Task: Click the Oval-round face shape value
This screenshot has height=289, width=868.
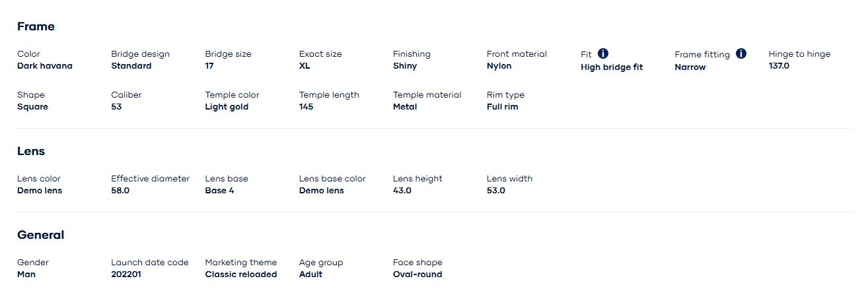Action: tap(417, 274)
